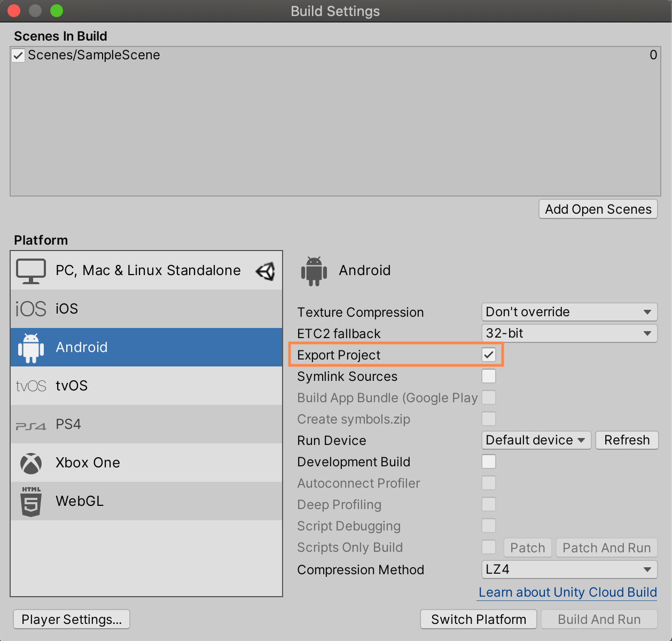Click the tvOS platform icon
Viewport: 672px width, 641px height.
(x=31, y=386)
